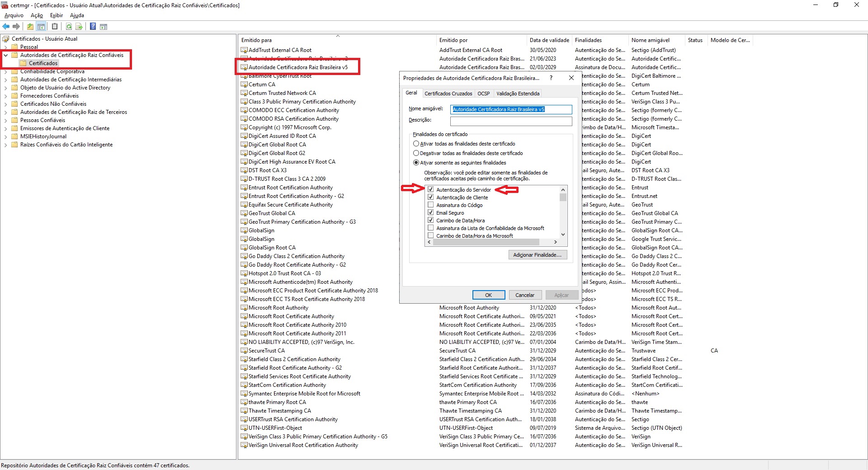The image size is (868, 470).
Task: Select 'Ativar somente as seguintes finalidades' radio
Action: point(416,163)
